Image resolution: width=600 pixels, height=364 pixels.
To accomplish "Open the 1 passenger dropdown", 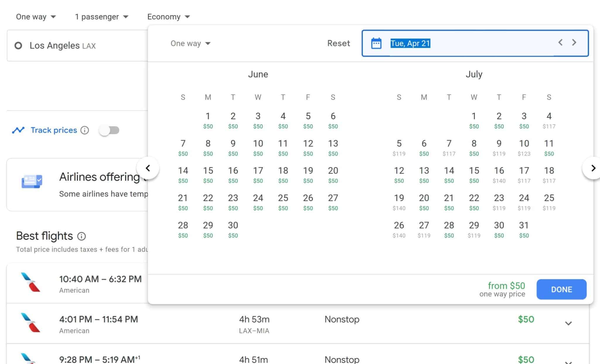I will [101, 17].
